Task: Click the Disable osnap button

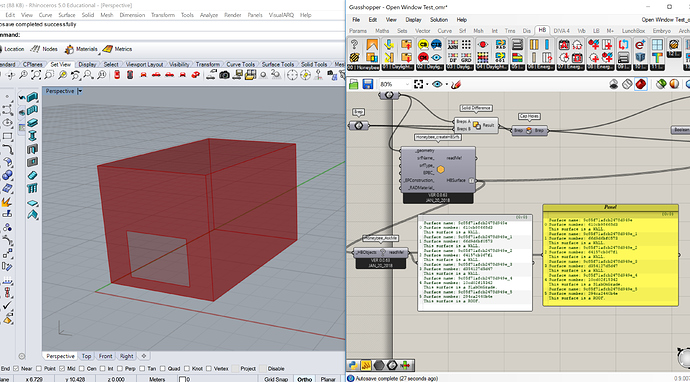Action: tap(272, 368)
